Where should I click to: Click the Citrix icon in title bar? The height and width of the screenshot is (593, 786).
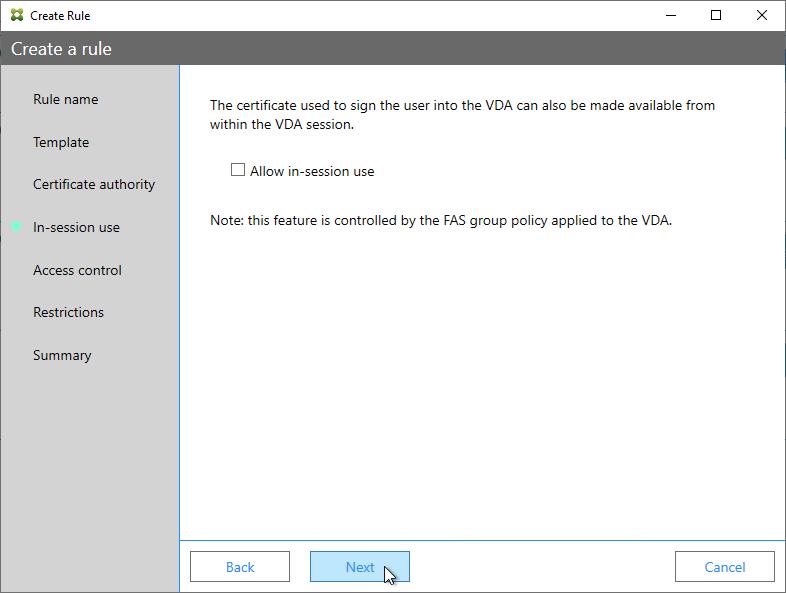(x=17, y=15)
